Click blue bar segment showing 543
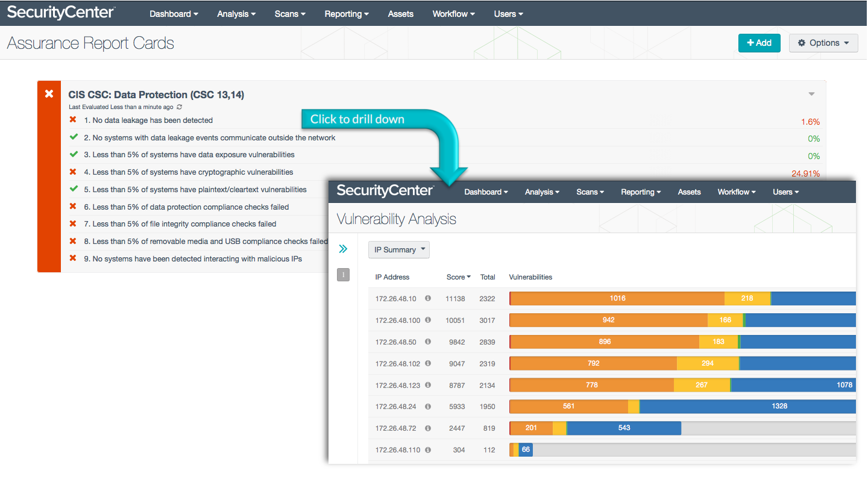This screenshot has height=494, width=868. [624, 428]
